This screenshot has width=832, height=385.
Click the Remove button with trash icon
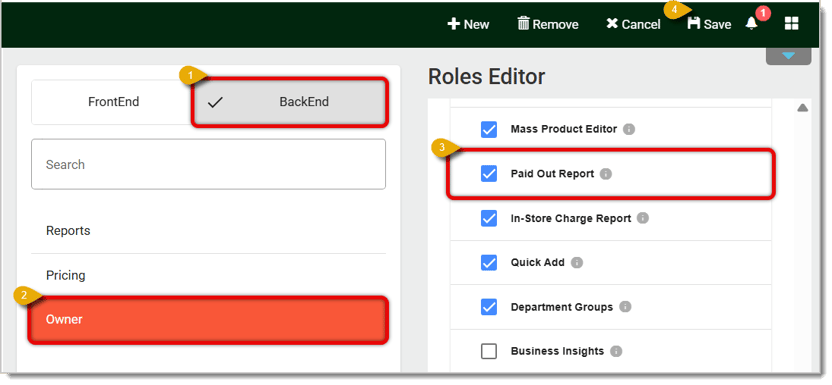pyautogui.click(x=548, y=24)
